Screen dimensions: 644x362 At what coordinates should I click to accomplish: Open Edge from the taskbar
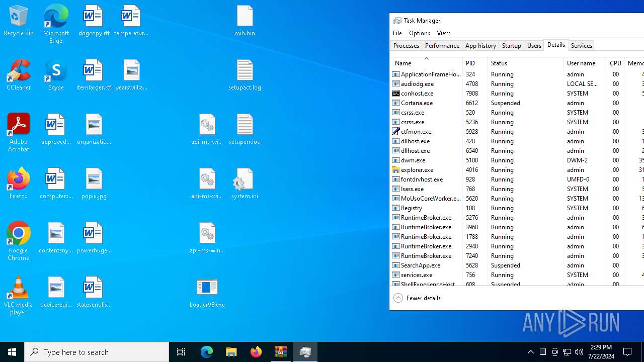point(207,352)
